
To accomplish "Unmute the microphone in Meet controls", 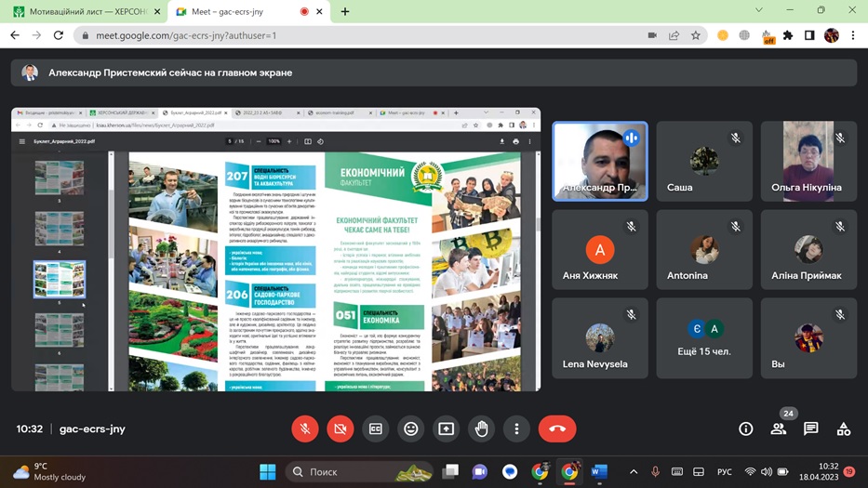I will (305, 429).
